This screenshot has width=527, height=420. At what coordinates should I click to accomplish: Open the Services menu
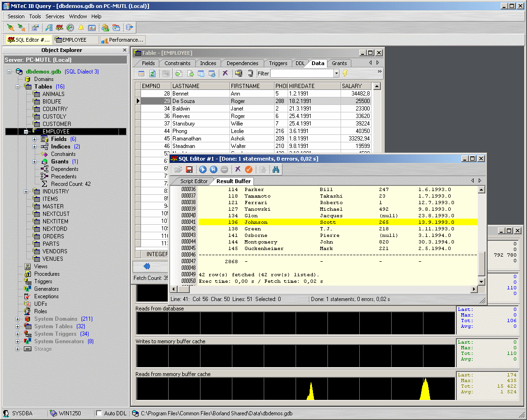(55, 16)
